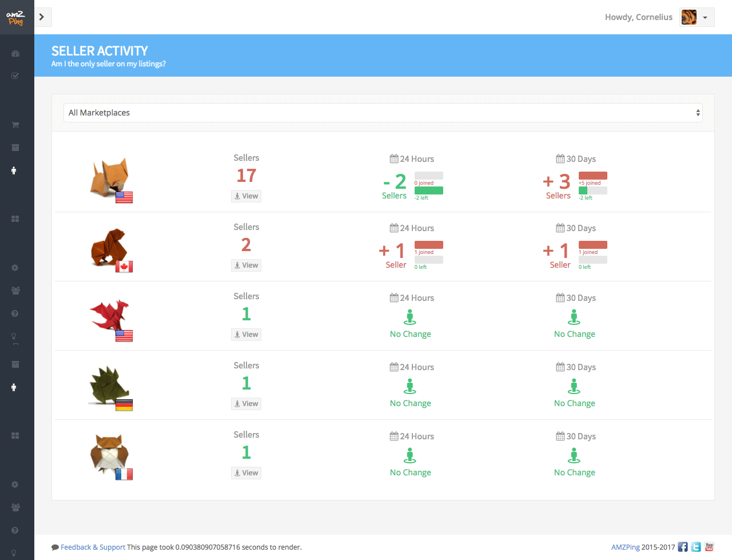The height and width of the screenshot is (560, 732).
Task: Click 'No Change' under 24 Hours in hedgehog row
Action: (411, 403)
